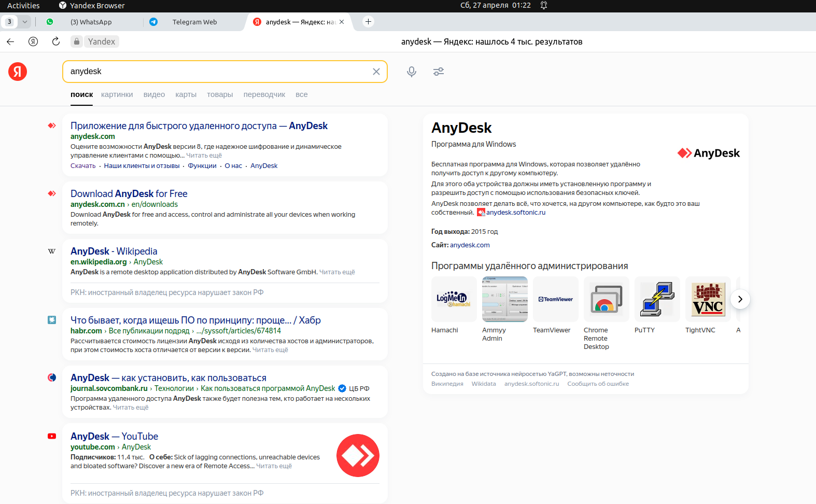Click the anydesk.com favicon of first result
The width and height of the screenshot is (816, 504).
click(x=52, y=125)
